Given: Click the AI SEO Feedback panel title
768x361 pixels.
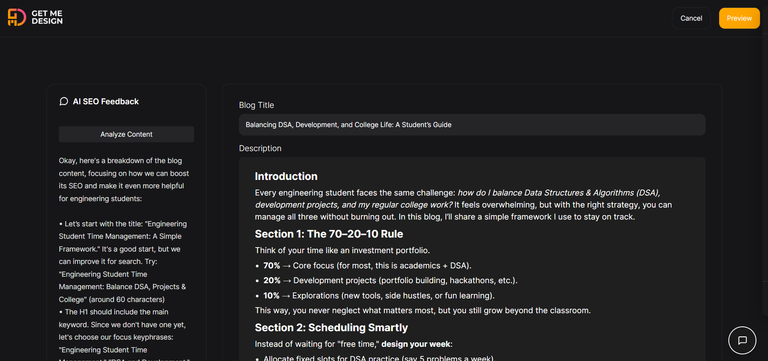Looking at the screenshot, I should pyautogui.click(x=106, y=101).
